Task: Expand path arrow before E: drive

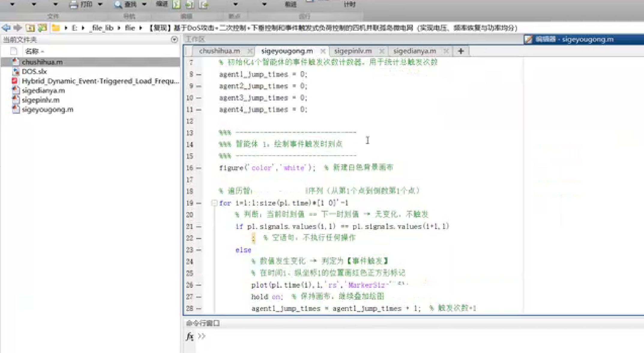Action: 66,28
